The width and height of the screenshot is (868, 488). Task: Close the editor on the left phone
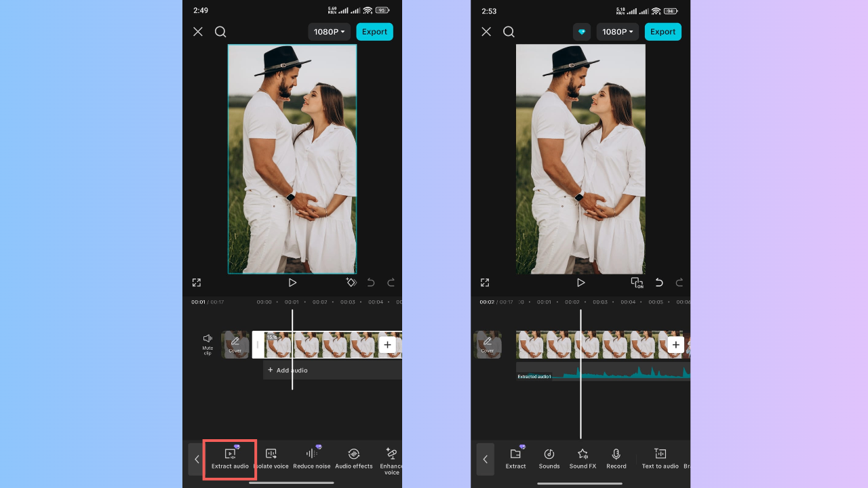click(x=198, y=32)
